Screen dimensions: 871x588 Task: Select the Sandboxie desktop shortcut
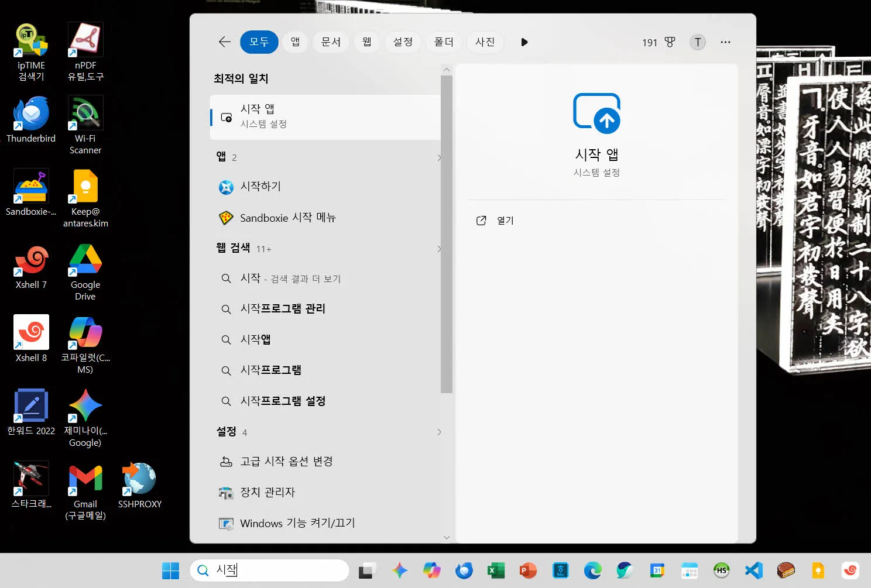coord(31,193)
